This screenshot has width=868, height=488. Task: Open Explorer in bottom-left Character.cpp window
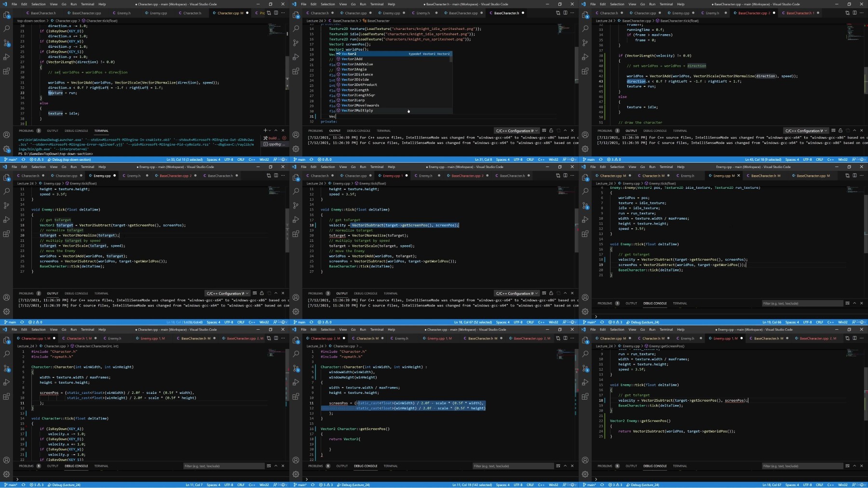(x=6, y=340)
